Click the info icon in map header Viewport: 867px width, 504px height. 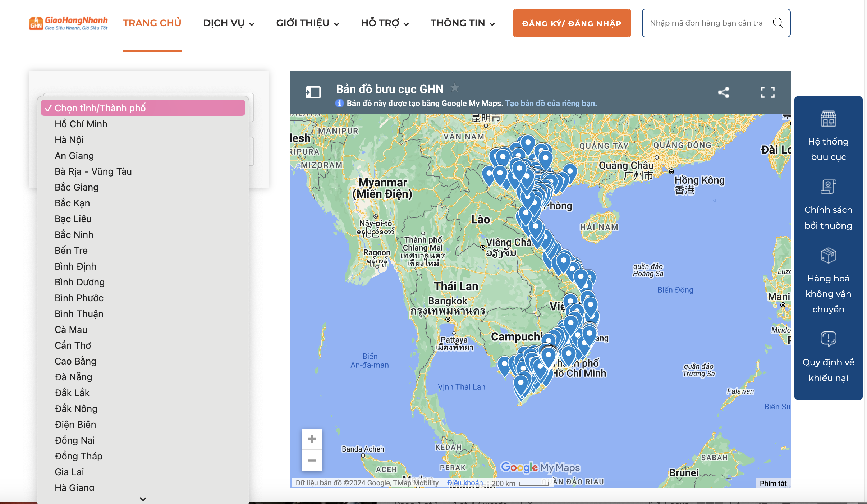[x=339, y=103]
